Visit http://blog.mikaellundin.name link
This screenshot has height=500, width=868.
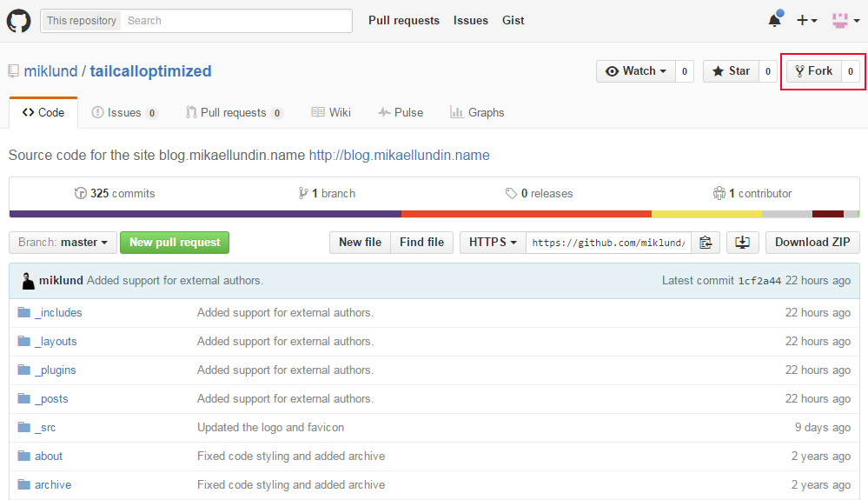399,155
